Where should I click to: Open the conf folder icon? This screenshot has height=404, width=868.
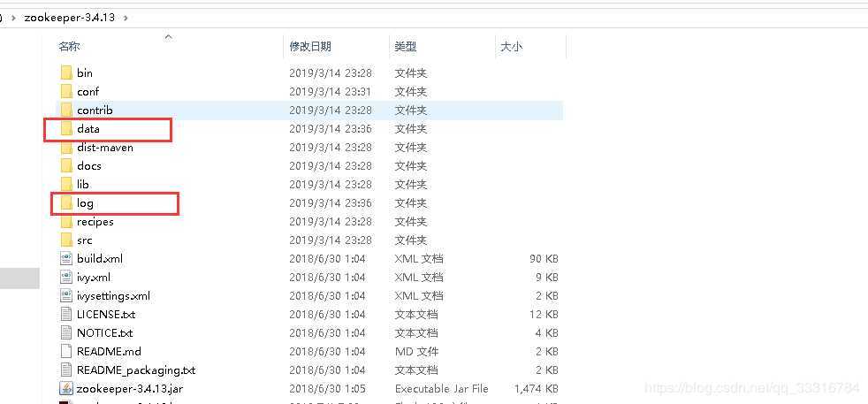coord(66,91)
